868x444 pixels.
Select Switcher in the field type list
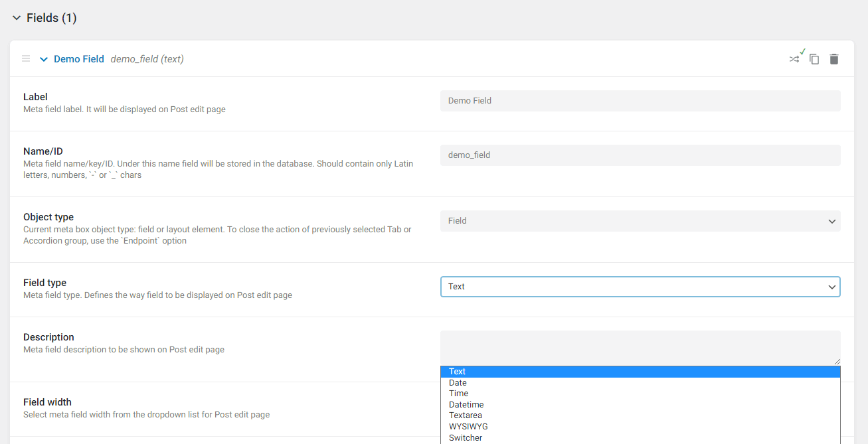click(x=640, y=438)
